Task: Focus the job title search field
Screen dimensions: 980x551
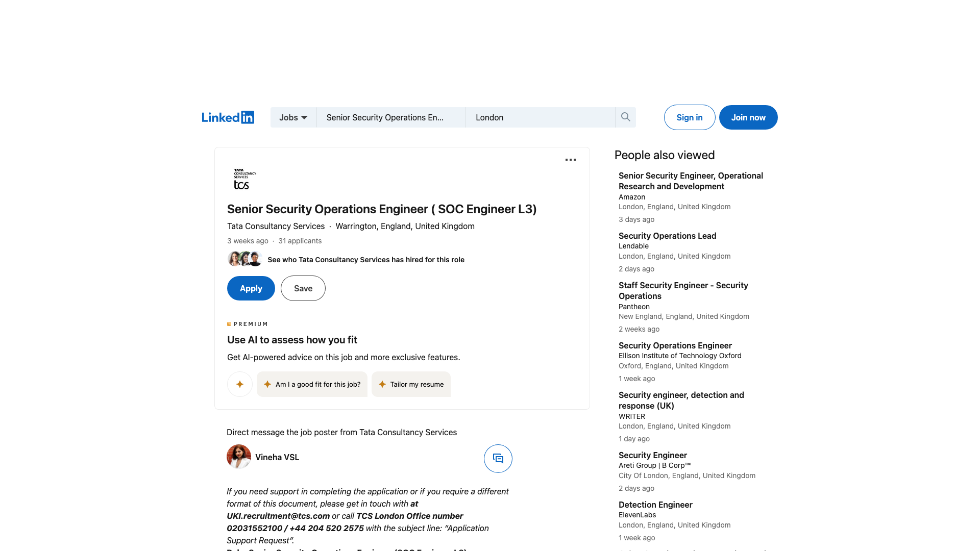Action: (x=391, y=117)
